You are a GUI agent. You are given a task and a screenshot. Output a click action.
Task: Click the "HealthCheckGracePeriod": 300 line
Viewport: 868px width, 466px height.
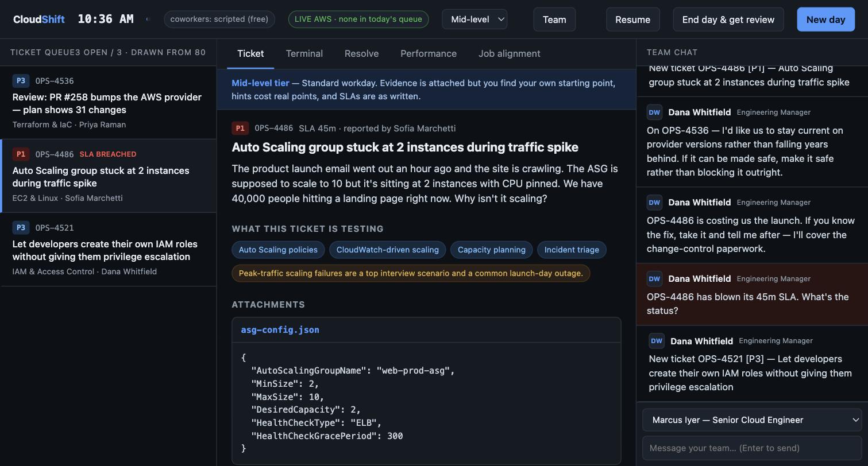coord(327,436)
